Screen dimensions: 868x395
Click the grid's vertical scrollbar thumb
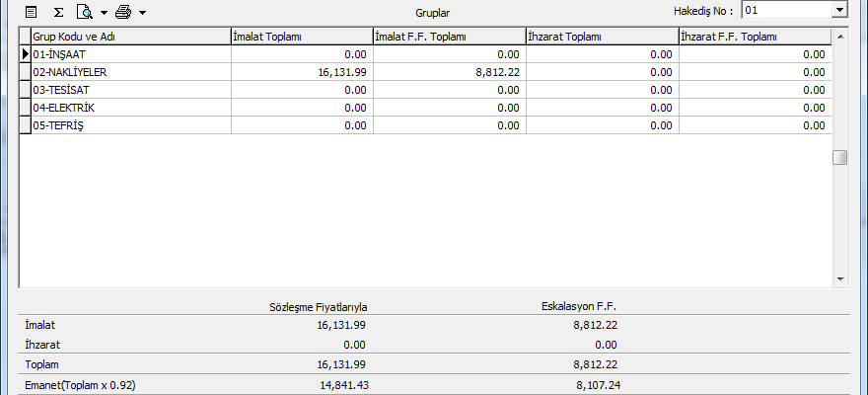point(840,158)
